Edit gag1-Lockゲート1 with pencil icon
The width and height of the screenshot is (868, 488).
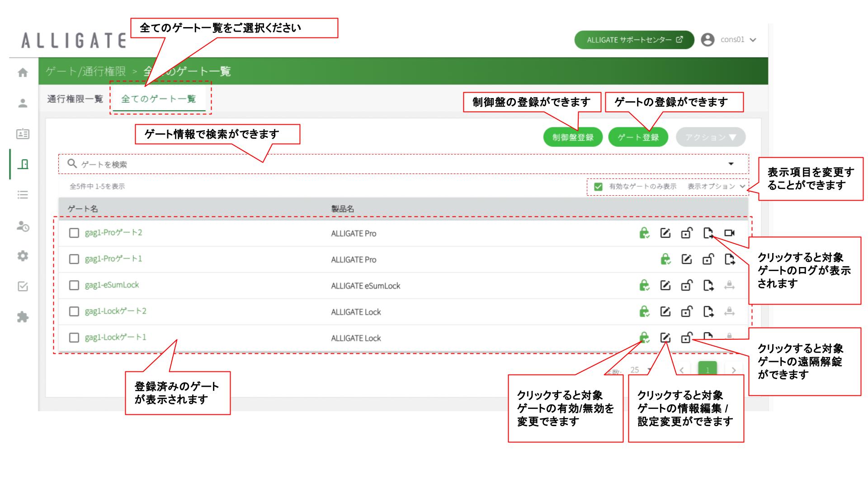665,338
